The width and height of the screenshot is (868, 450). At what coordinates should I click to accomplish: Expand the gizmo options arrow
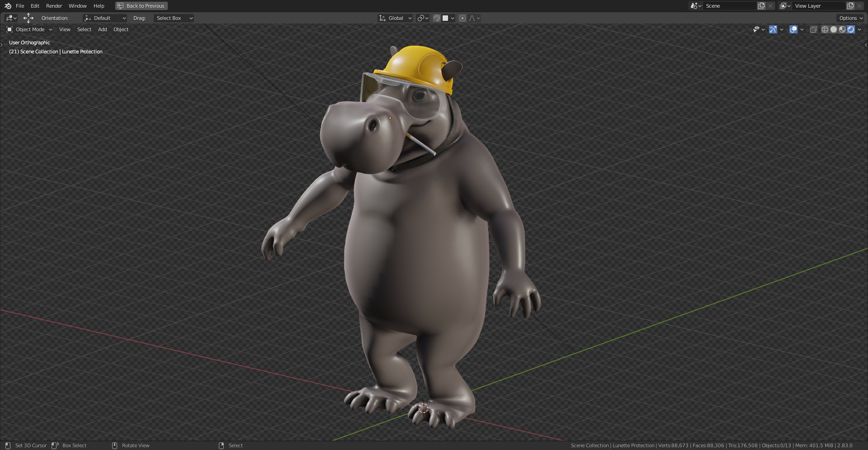coord(782,29)
